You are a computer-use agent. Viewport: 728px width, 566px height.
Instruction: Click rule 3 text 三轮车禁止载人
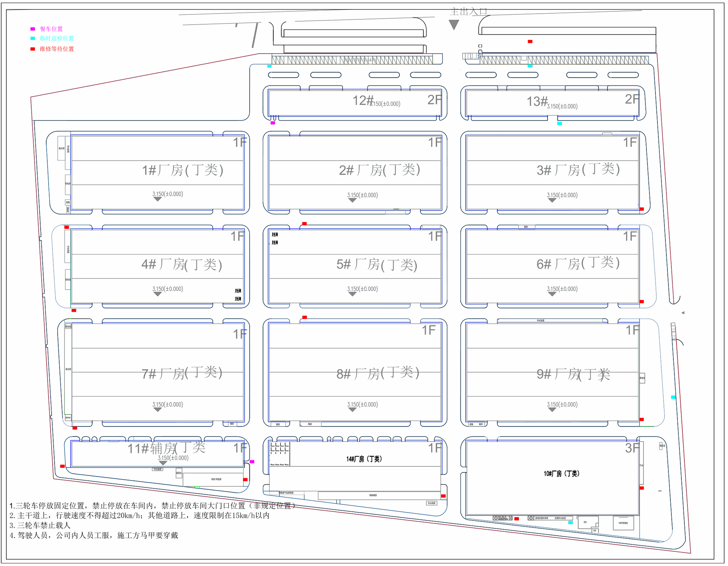[40, 525]
